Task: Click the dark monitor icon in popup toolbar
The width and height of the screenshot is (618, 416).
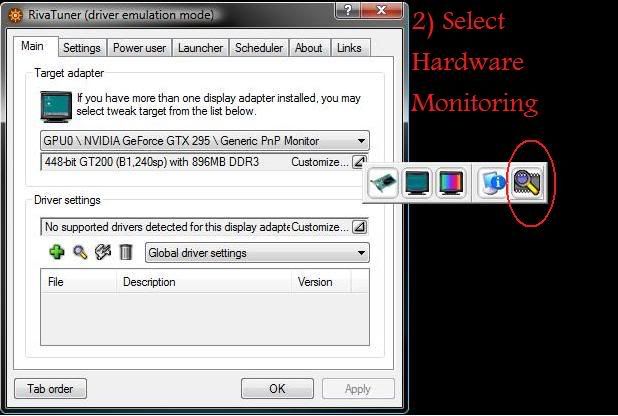Action: 417,183
